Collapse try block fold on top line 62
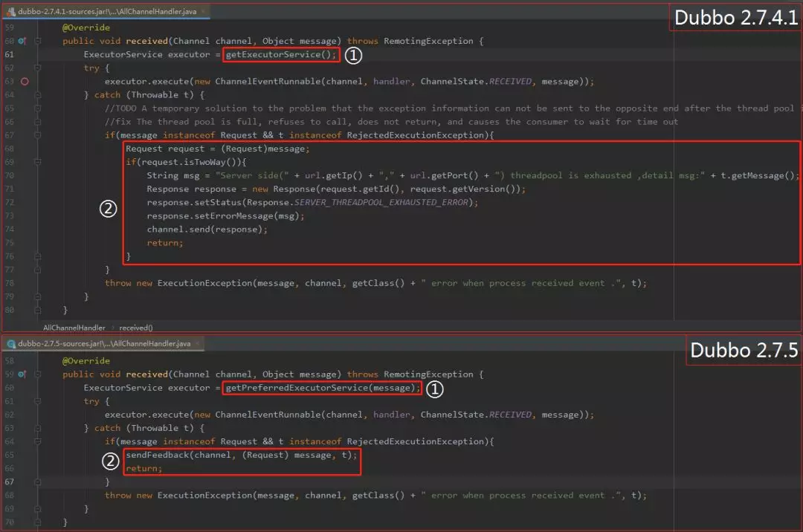This screenshot has width=803, height=532. pos(38,68)
